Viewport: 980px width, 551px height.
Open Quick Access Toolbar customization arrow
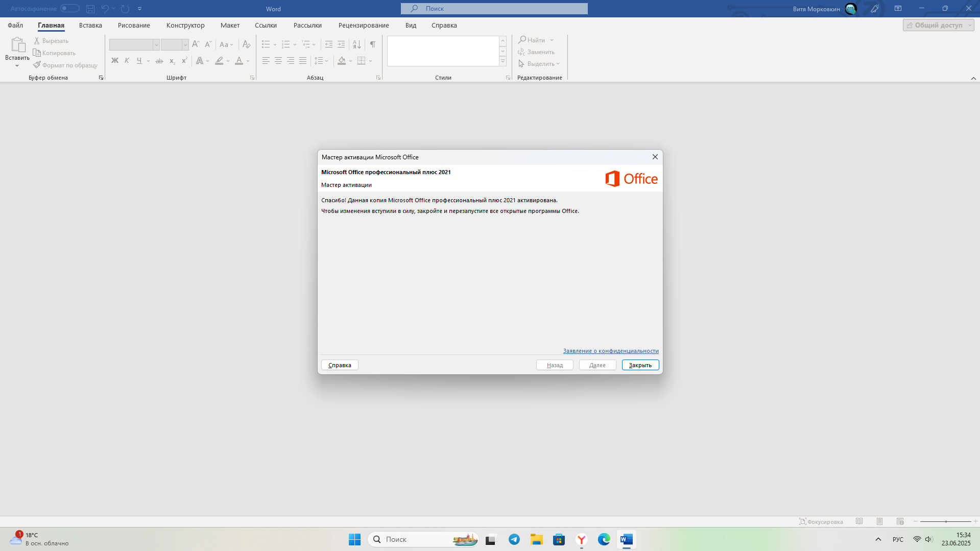[x=139, y=9]
